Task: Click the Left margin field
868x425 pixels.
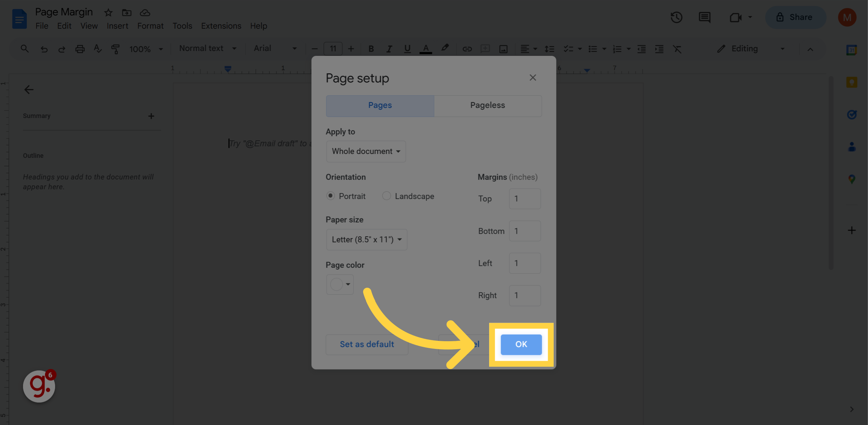Action: point(525,263)
